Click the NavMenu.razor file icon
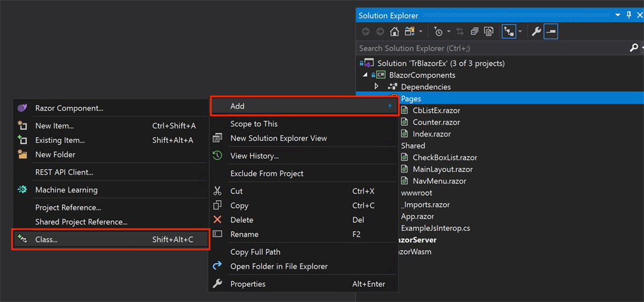Viewport: 644px width, 302px height. (x=404, y=181)
